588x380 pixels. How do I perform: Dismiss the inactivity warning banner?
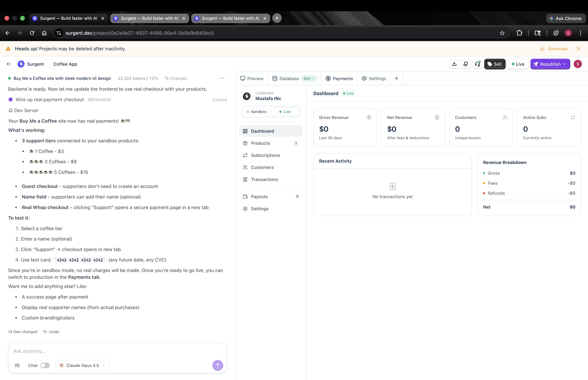[578, 49]
